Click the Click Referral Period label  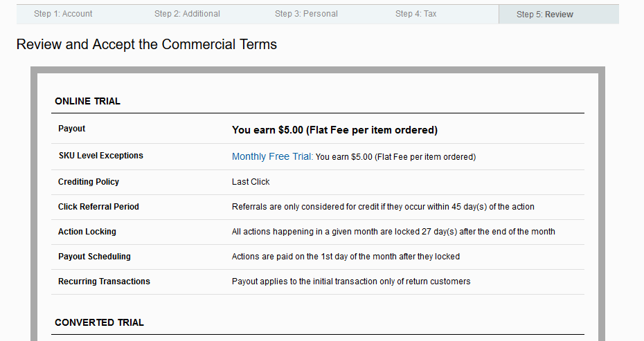coord(98,207)
